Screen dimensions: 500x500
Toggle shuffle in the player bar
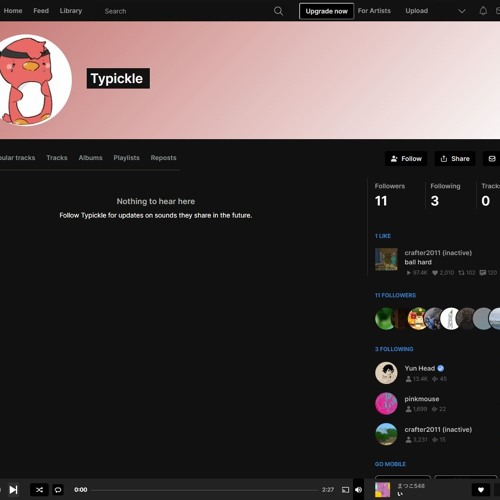tap(39, 490)
